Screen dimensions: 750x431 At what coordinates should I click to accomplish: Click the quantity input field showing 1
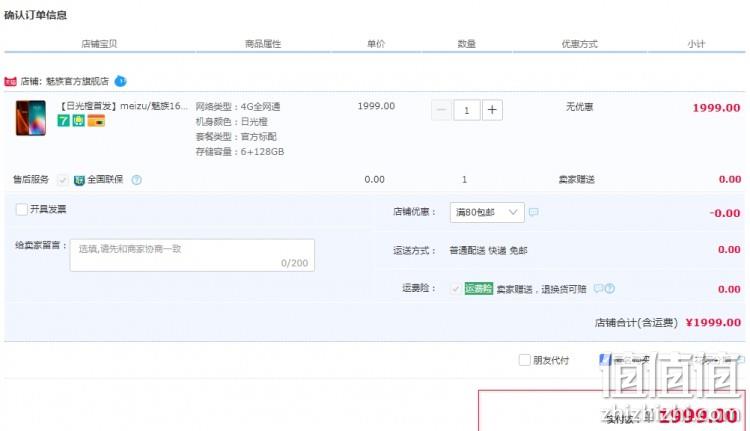467,110
